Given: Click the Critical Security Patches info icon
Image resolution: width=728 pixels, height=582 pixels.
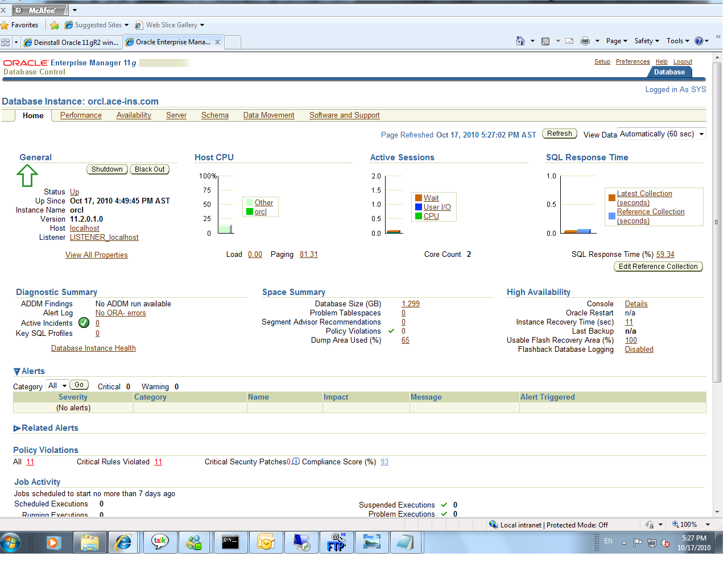Looking at the screenshot, I should coord(296,462).
